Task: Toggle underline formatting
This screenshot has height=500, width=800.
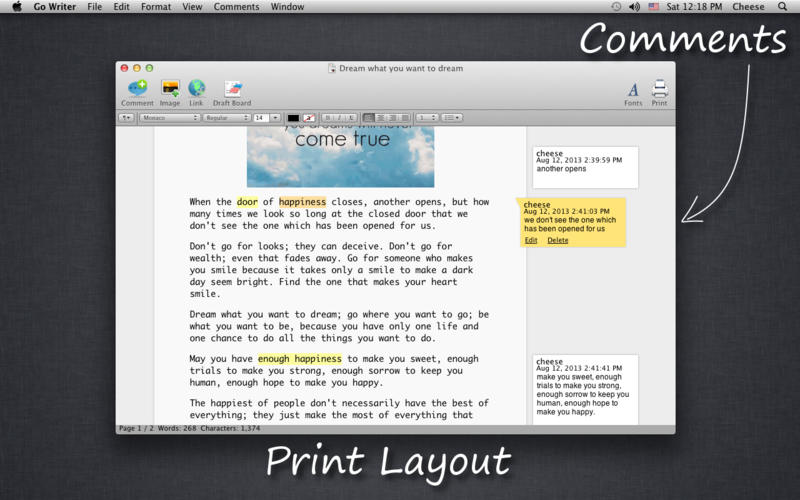Action: [351, 118]
